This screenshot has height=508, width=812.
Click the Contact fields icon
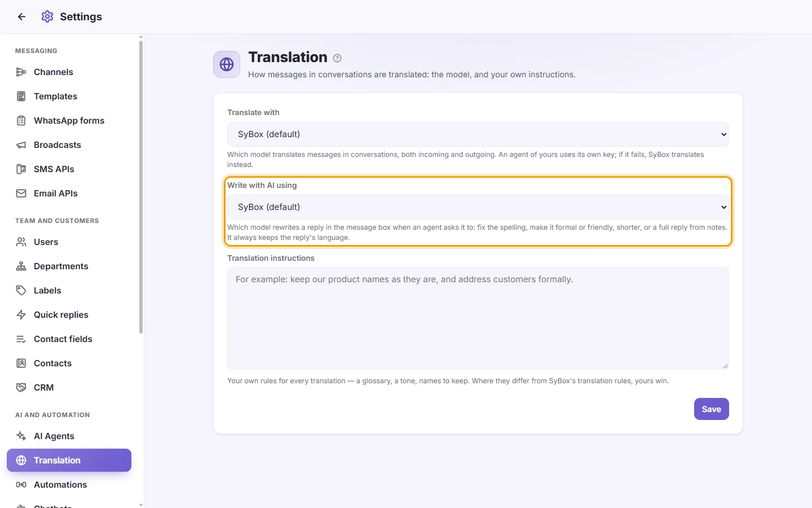[21, 339]
